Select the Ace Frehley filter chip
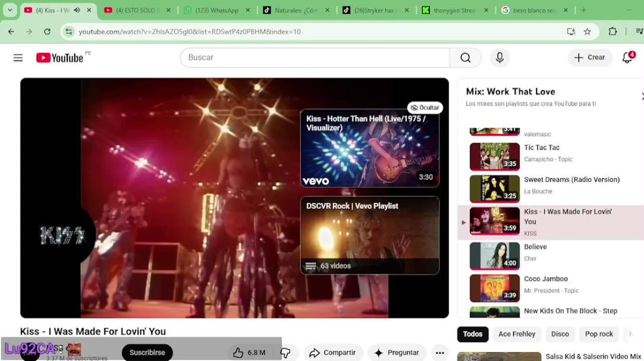Screen dimensions: 644x361 pyautogui.click(x=517, y=334)
